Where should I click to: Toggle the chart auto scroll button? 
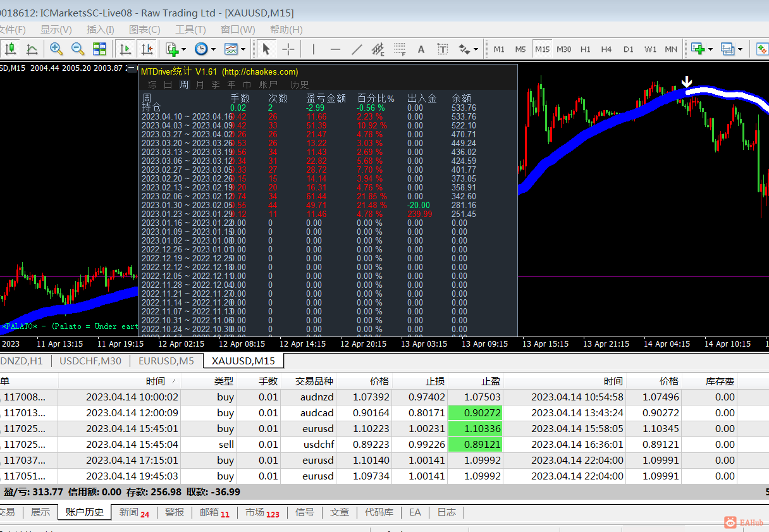(x=125, y=49)
